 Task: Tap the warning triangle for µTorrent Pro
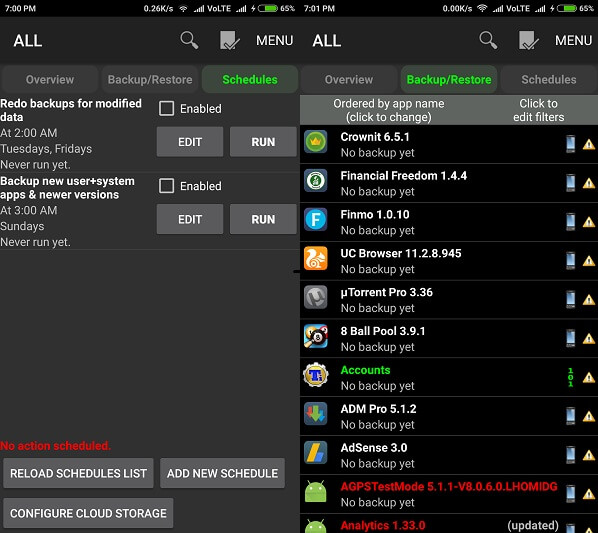(588, 300)
